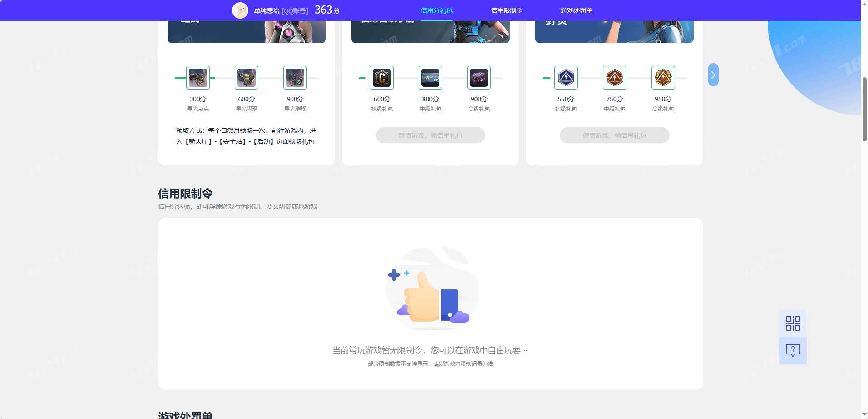Click the 750分 score label

[614, 99]
